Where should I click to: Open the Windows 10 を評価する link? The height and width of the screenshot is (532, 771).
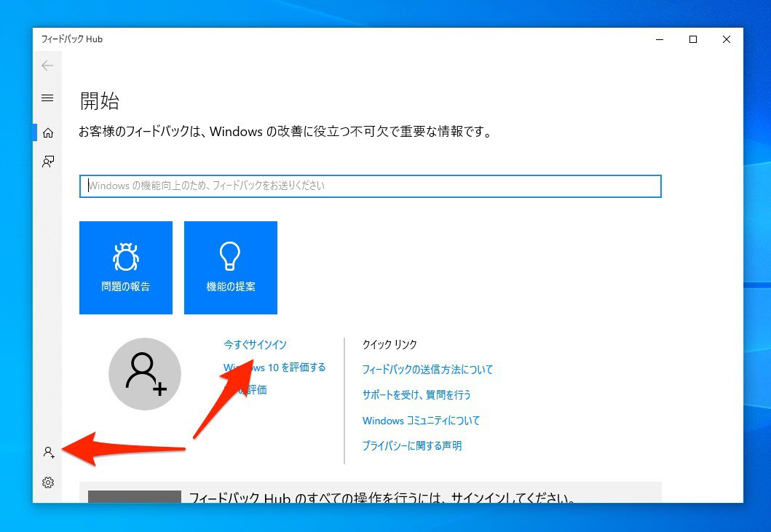click(274, 368)
